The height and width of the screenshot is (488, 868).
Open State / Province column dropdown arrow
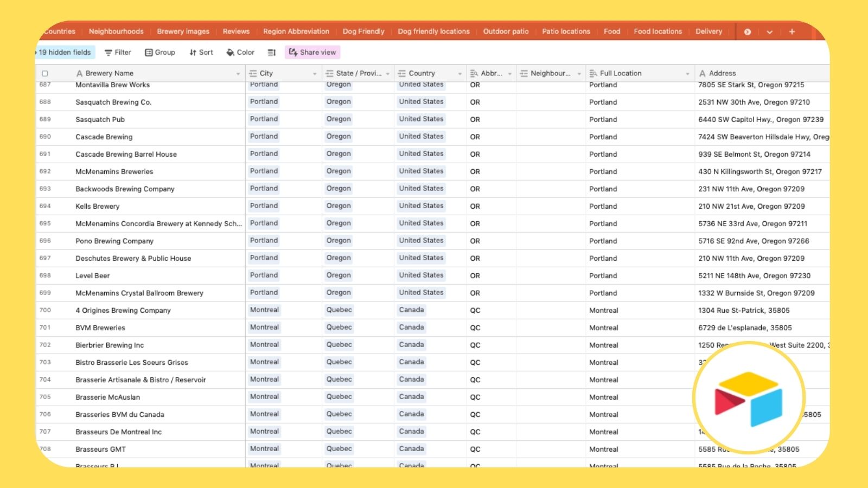387,74
